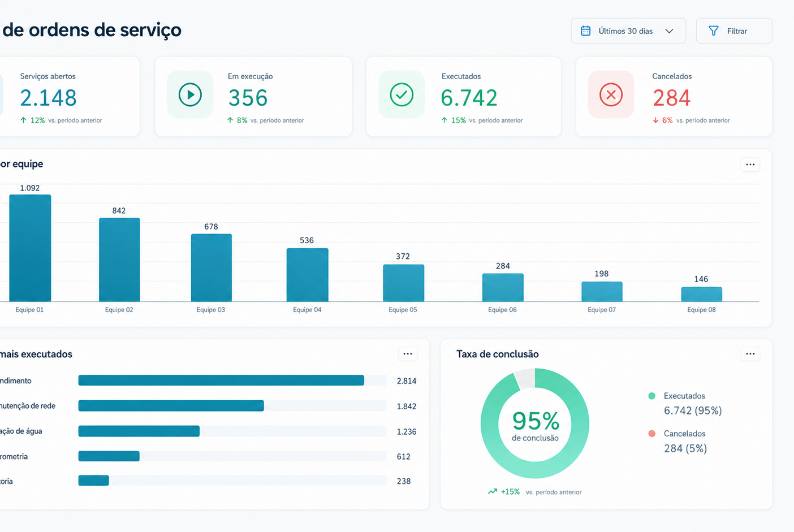Click the Cancelados card value 284
Screen dimensions: 794x532
[x=671, y=98]
